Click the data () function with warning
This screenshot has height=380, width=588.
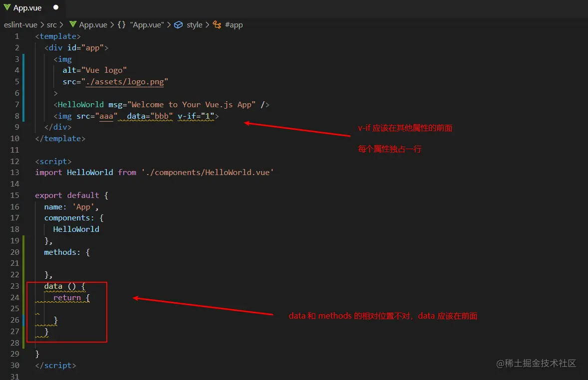(x=64, y=286)
